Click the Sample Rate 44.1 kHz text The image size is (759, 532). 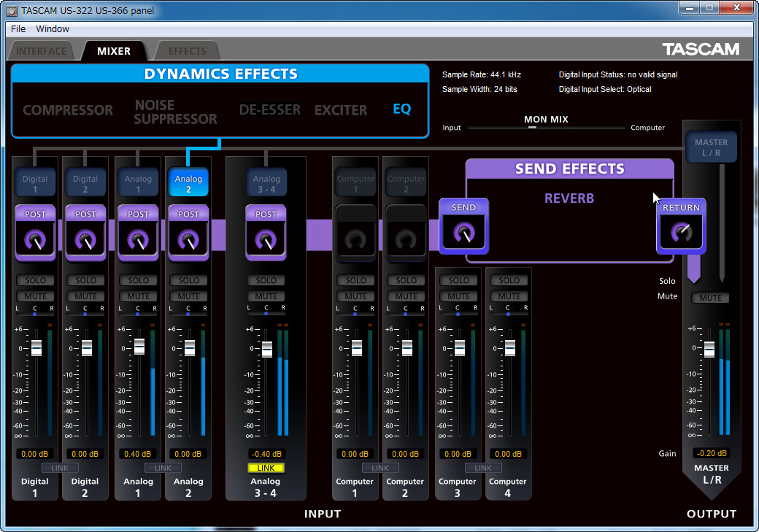482,74
